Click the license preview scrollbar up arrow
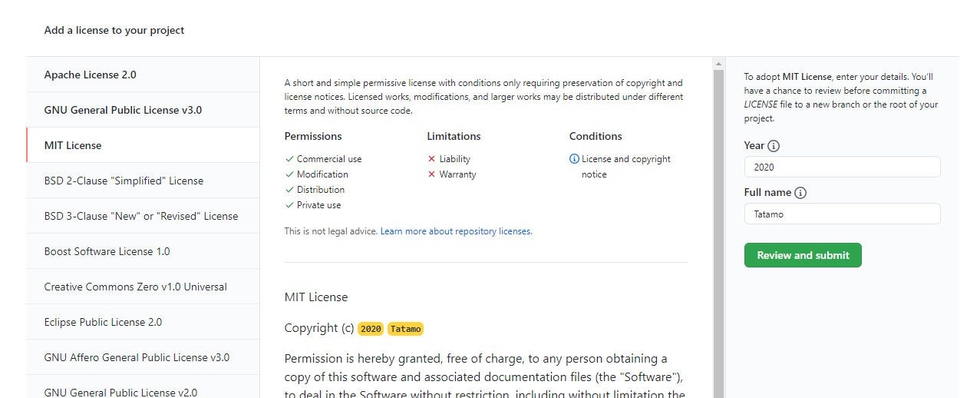This screenshot has height=398, width=980. coord(718,64)
